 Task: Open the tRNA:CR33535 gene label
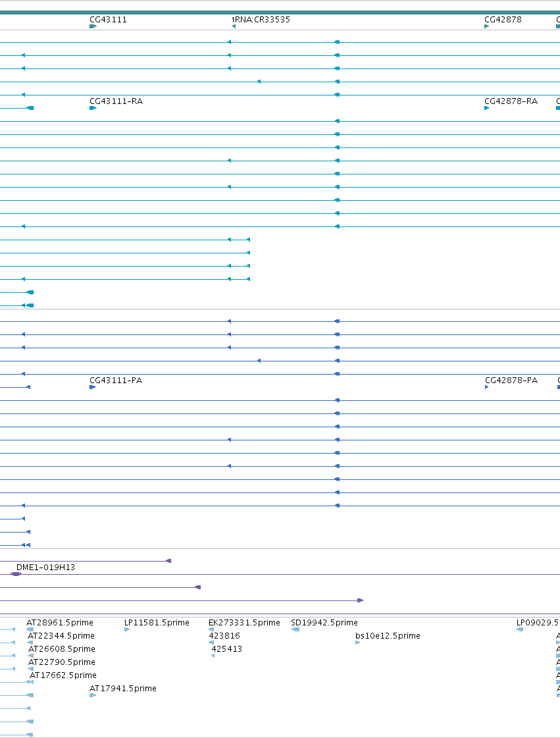point(261,19)
